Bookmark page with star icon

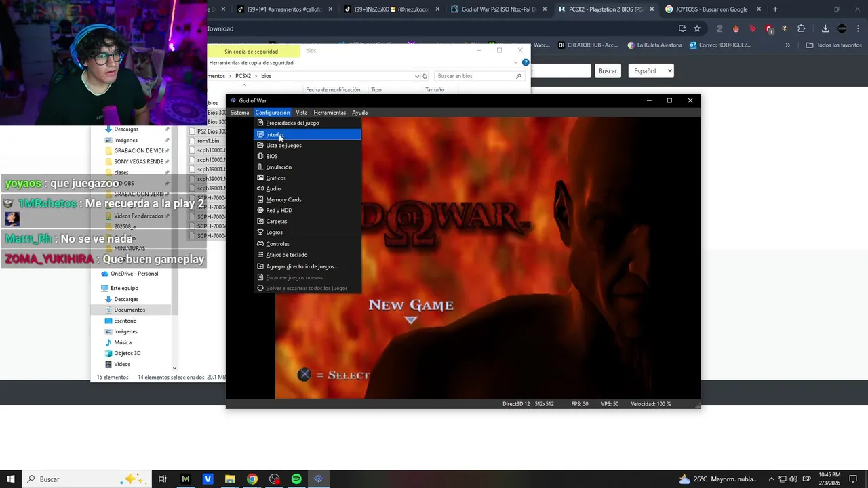[697, 28]
